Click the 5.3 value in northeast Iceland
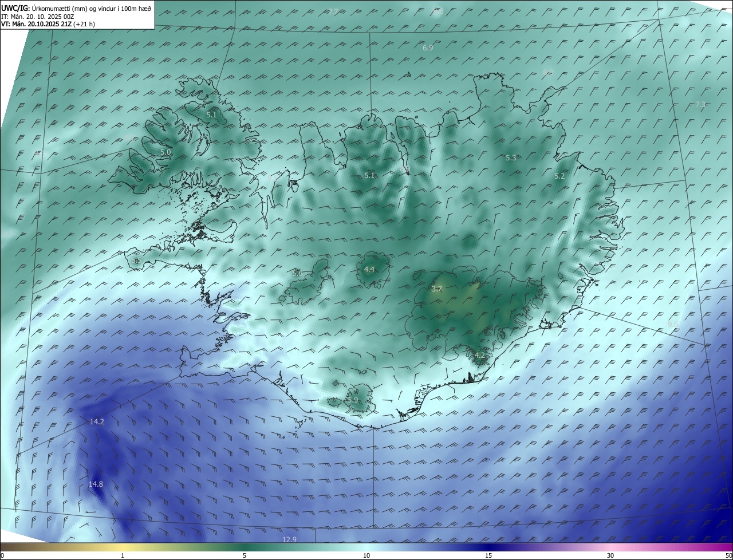 (511, 157)
